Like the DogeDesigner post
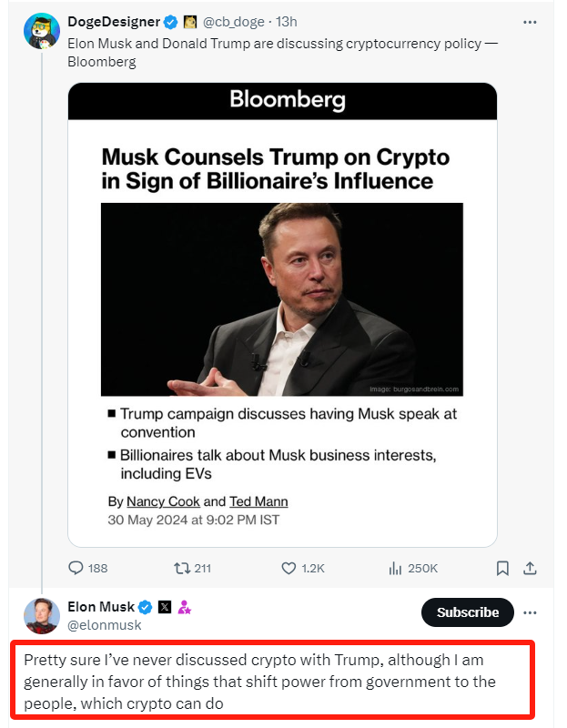This screenshot has width=567, height=728. pos(289,568)
